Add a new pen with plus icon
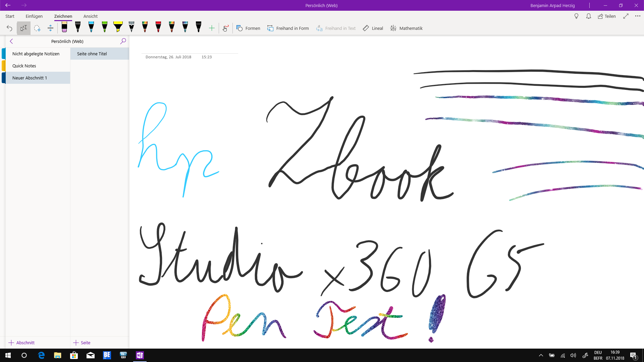The image size is (644, 362). pyautogui.click(x=212, y=28)
